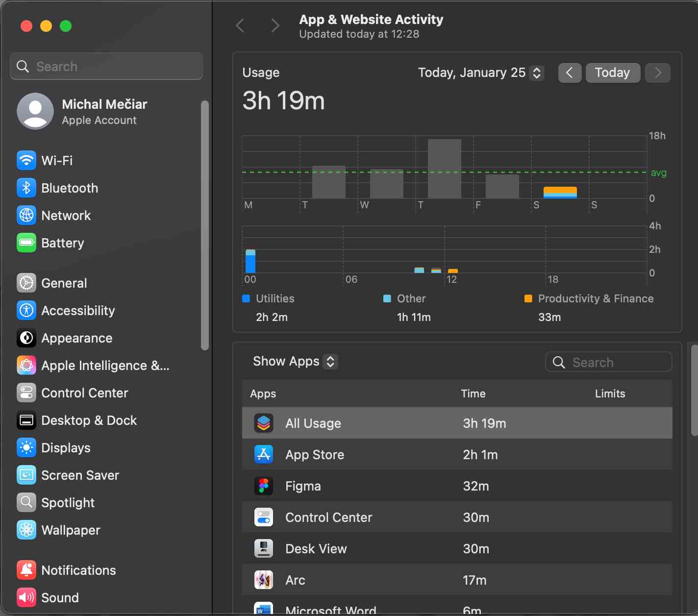Select the All Usage row
This screenshot has height=616, width=698.
[x=457, y=423]
